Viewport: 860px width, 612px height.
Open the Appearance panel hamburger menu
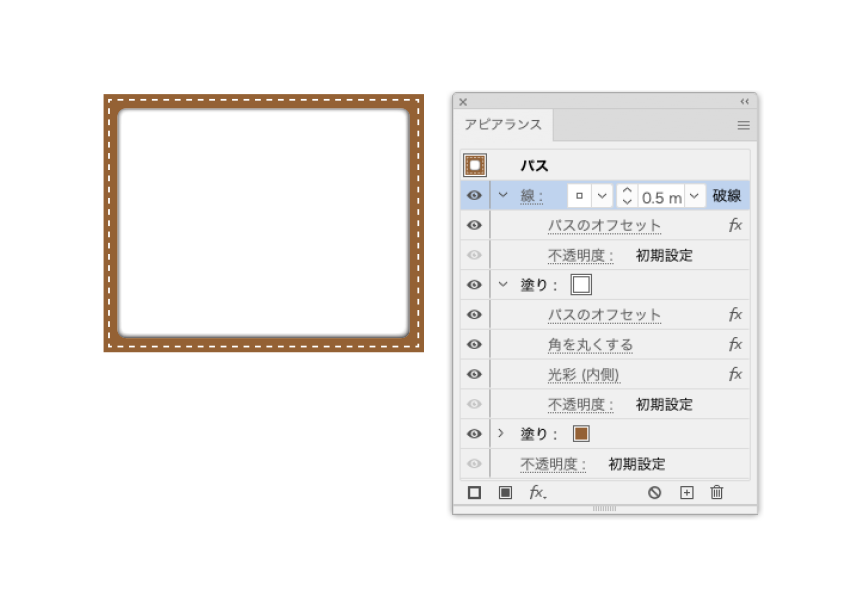tap(743, 125)
